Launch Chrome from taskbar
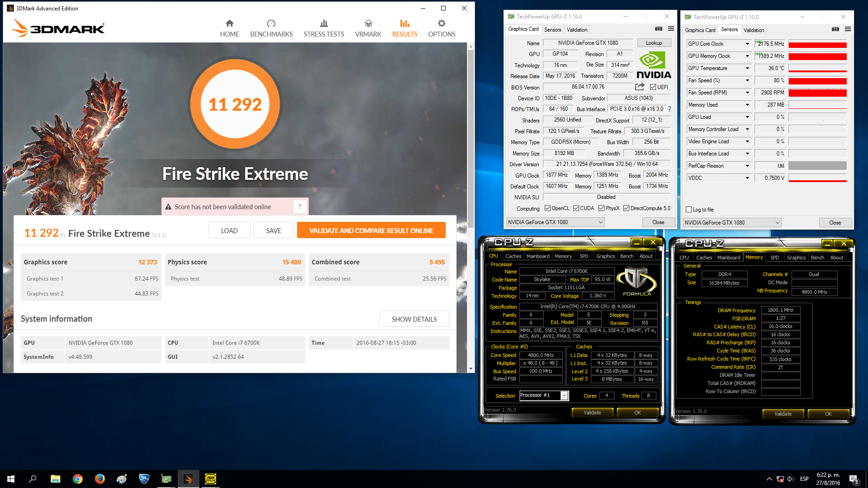This screenshot has width=868, height=488. 77,479
